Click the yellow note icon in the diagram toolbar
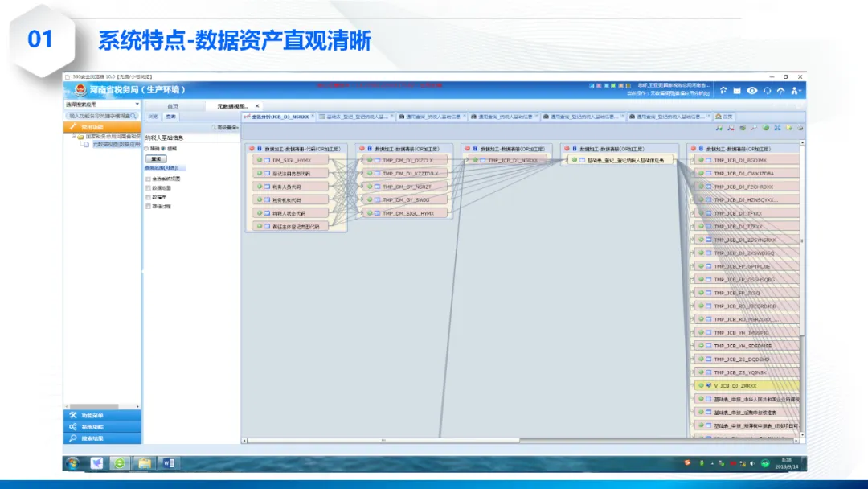 [x=789, y=128]
